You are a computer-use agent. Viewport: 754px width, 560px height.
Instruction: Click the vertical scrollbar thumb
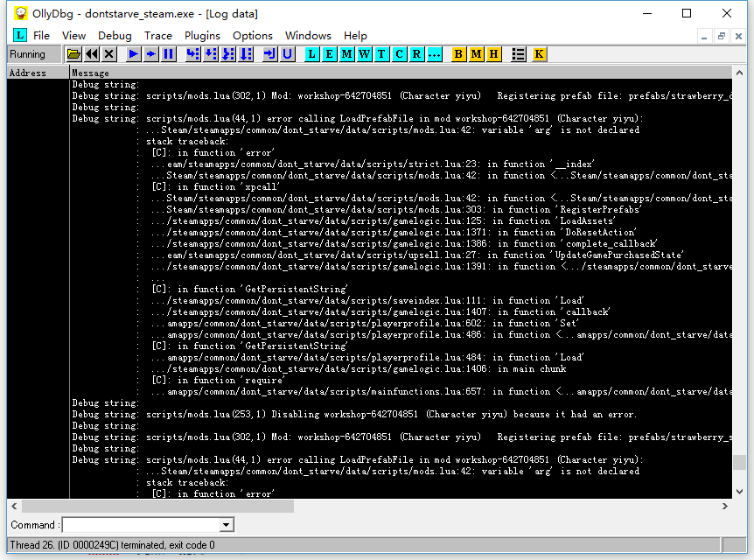coord(739,462)
